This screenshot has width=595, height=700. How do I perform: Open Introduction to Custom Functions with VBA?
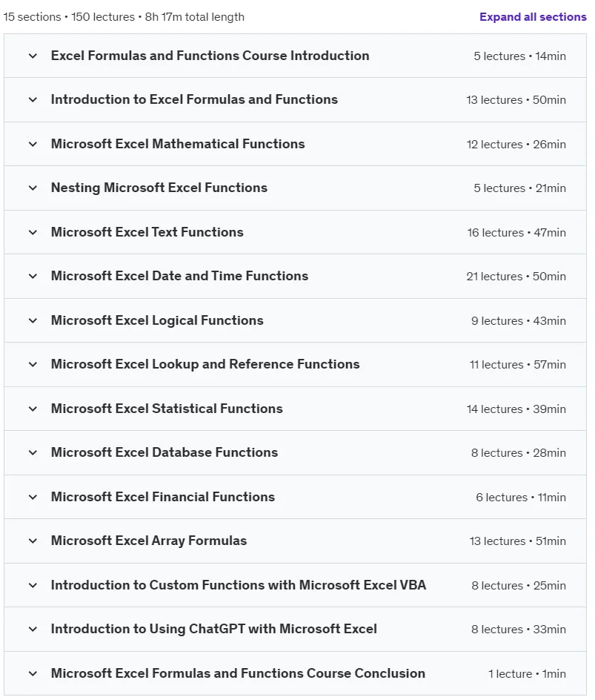pos(239,585)
